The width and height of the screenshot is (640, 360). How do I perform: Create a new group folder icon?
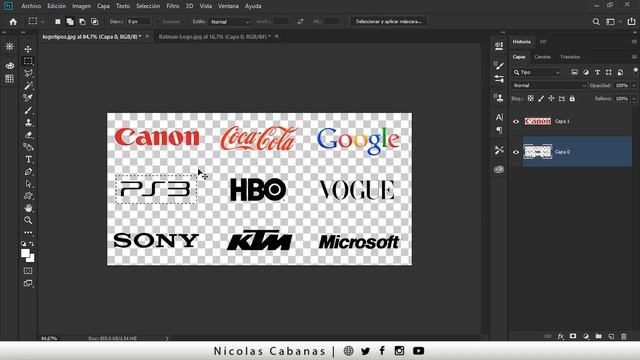click(x=598, y=336)
